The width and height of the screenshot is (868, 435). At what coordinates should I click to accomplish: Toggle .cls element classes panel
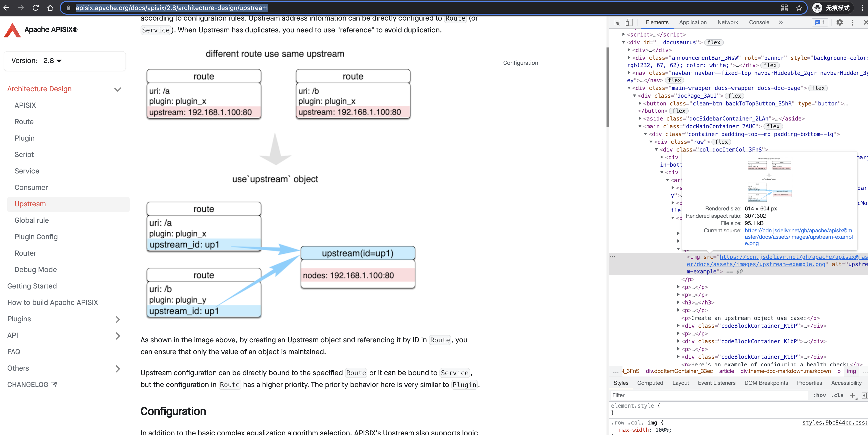[837, 395]
